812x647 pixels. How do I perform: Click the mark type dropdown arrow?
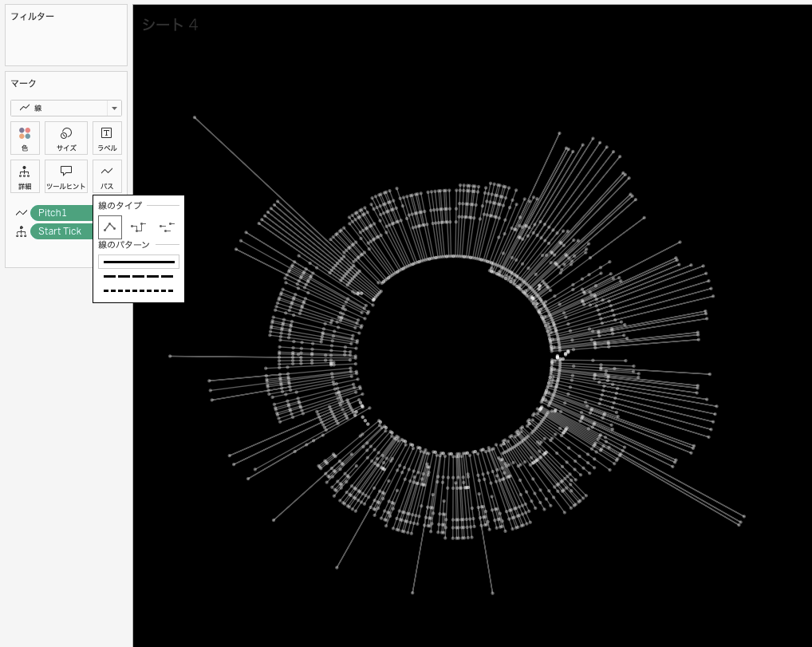pos(114,108)
